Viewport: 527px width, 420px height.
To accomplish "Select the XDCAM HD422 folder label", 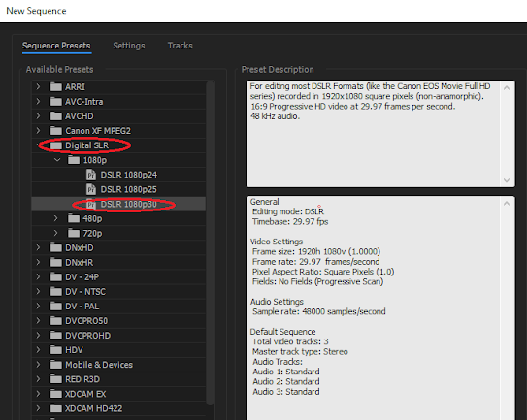I will coord(93,408).
